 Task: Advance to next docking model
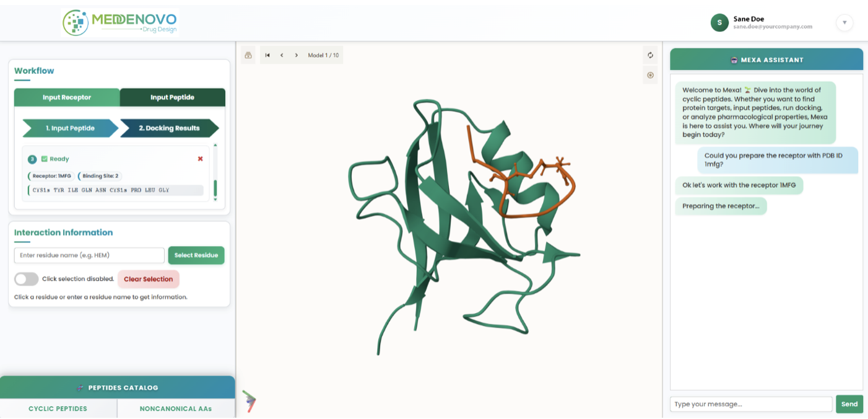(297, 55)
